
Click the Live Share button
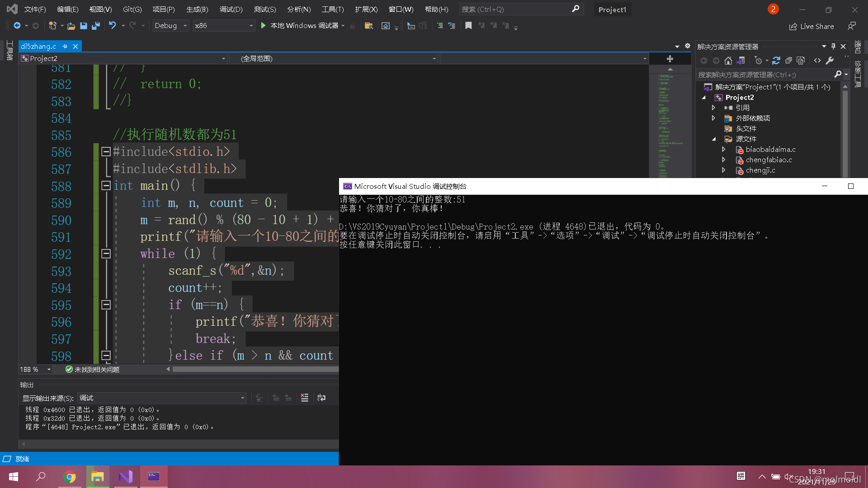(812, 26)
